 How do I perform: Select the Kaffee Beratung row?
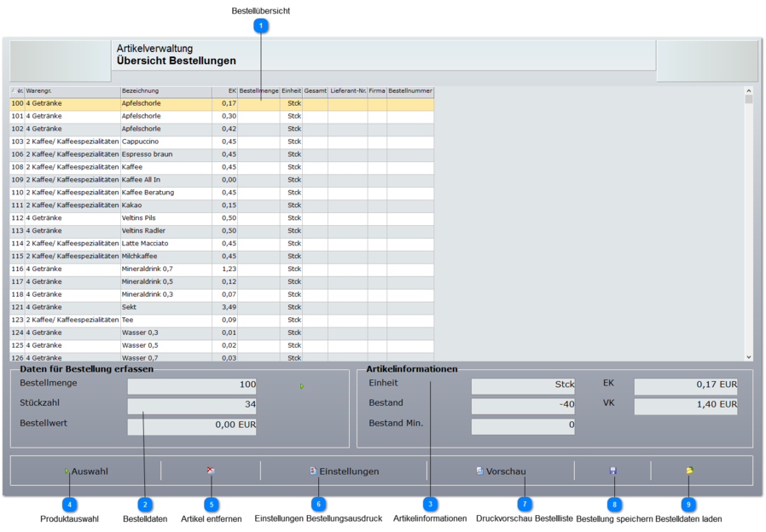221,193
